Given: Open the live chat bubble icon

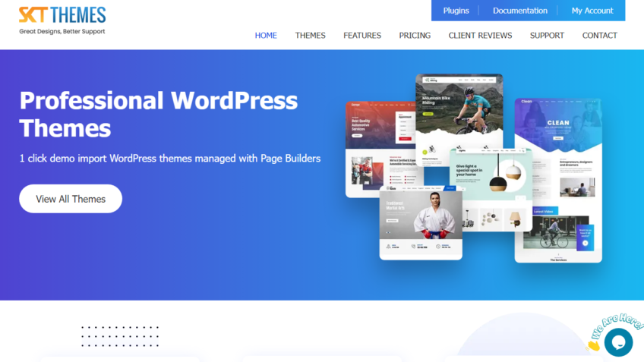Looking at the screenshot, I should (x=618, y=342).
